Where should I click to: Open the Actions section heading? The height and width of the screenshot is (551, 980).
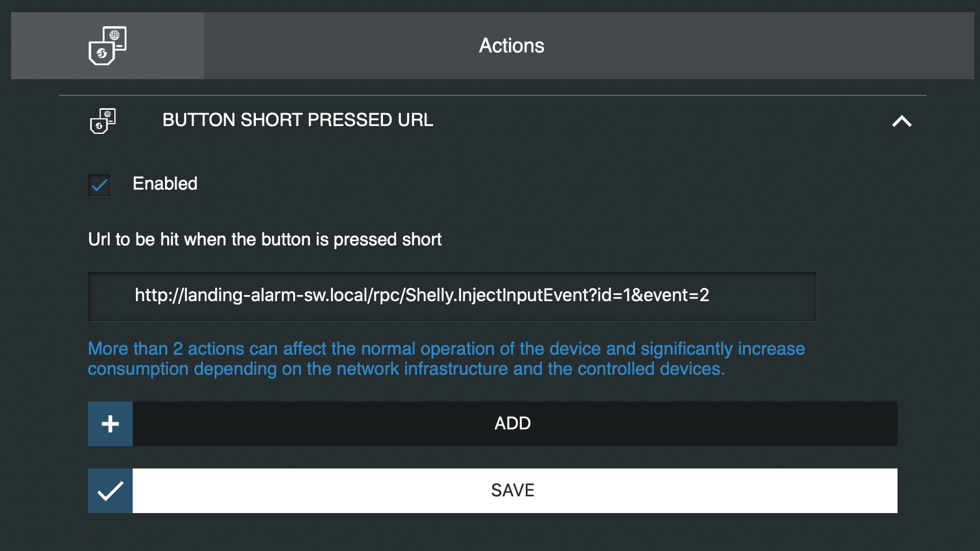point(511,46)
